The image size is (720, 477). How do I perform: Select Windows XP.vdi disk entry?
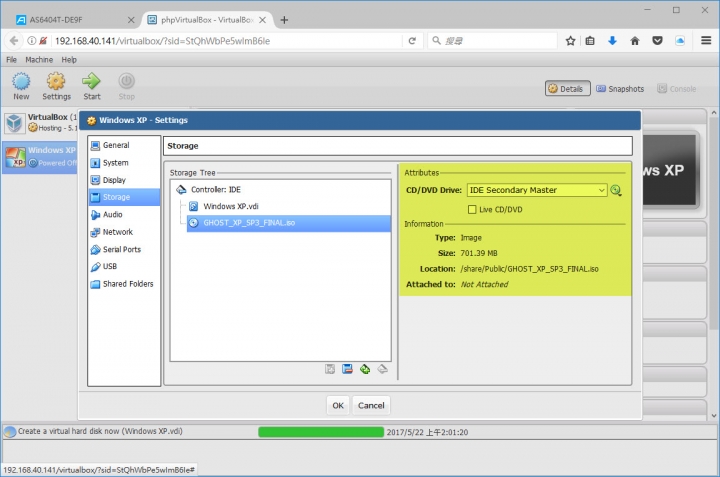tap(288, 206)
